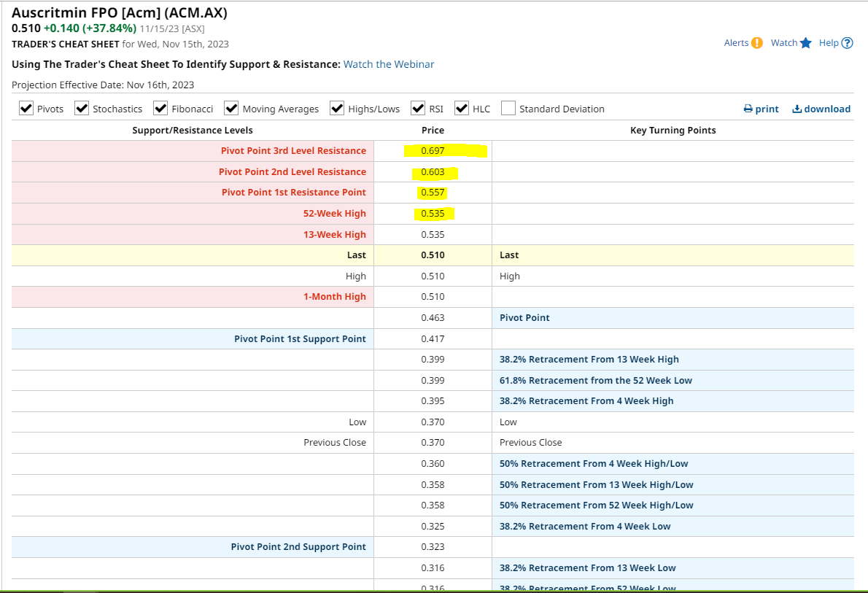The height and width of the screenshot is (593, 868).
Task: Toggle the Moving Averages checkbox
Action: point(231,108)
